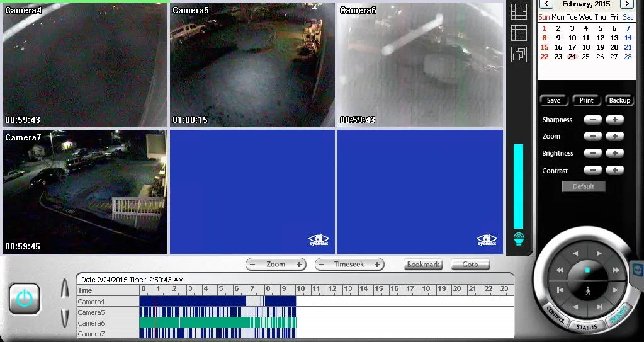This screenshot has height=342, width=644.
Task: Click the Save button
Action: click(553, 100)
